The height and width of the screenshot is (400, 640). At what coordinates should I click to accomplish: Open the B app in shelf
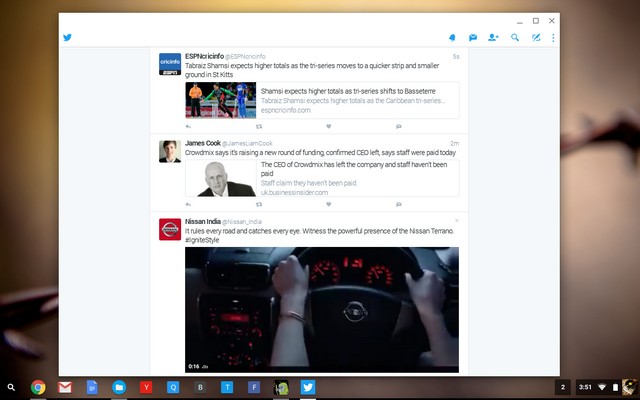point(200,387)
